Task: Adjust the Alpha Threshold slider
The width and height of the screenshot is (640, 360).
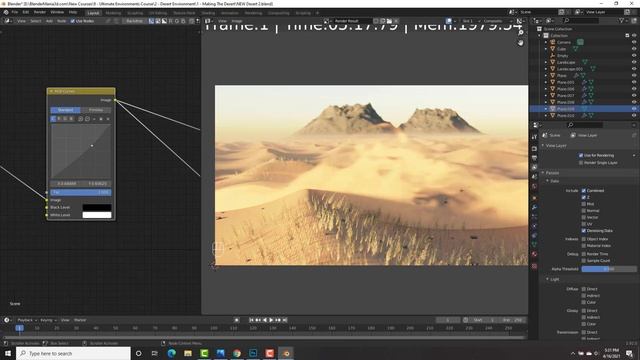Action: [x=609, y=269]
